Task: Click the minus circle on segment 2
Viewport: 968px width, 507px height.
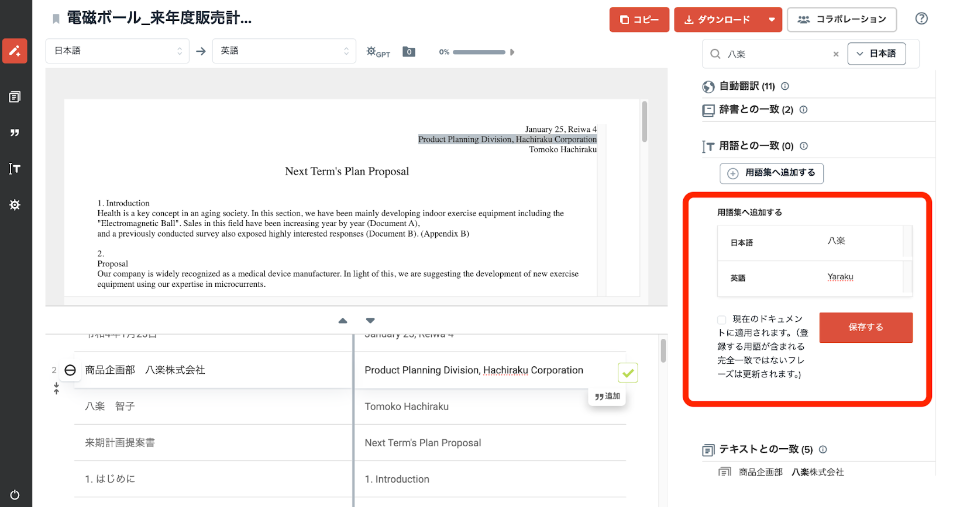Action: tap(70, 370)
